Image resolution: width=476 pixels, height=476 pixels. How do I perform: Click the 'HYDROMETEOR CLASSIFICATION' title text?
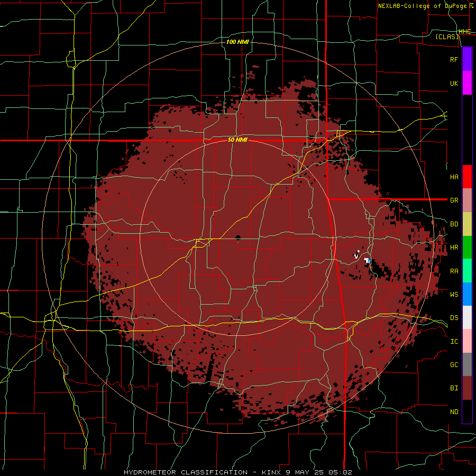click(x=186, y=472)
